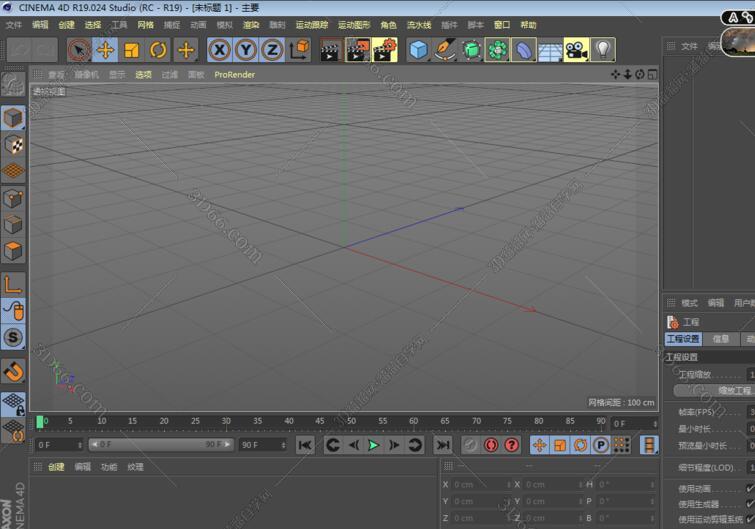Toggle the Z axis lock
755x529 pixels.
pyautogui.click(x=272, y=50)
